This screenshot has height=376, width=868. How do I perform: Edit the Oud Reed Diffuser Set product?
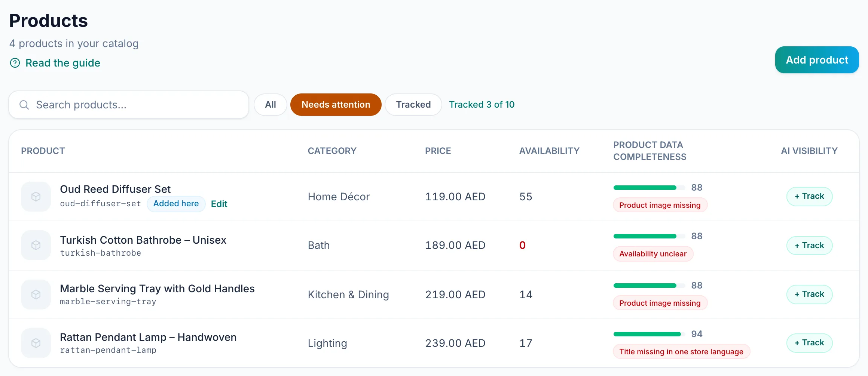(x=219, y=204)
